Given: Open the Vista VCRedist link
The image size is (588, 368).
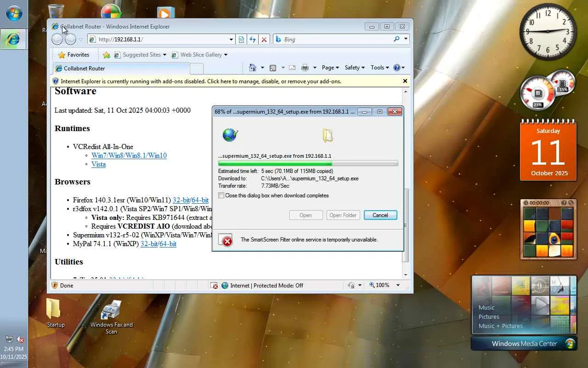Looking at the screenshot, I should pyautogui.click(x=98, y=164).
